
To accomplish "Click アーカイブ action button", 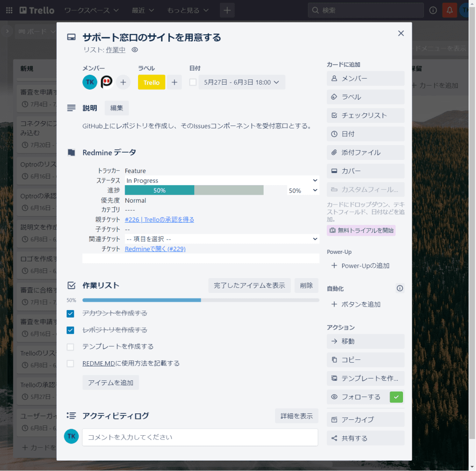I will (x=365, y=420).
